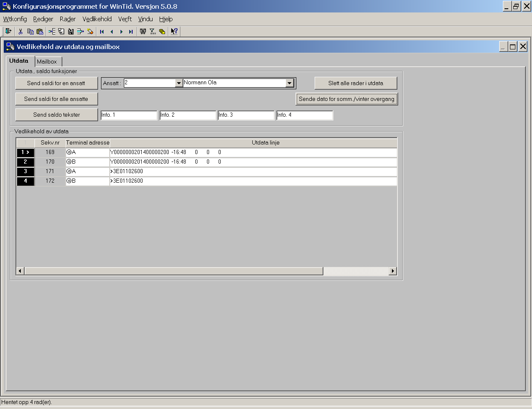This screenshot has height=409, width=532.
Task: Click the binoculars search icon
Action: 143,32
